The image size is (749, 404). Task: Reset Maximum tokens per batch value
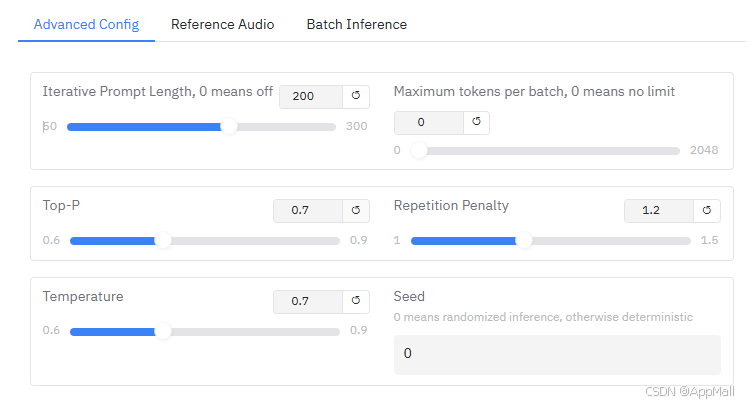(476, 122)
